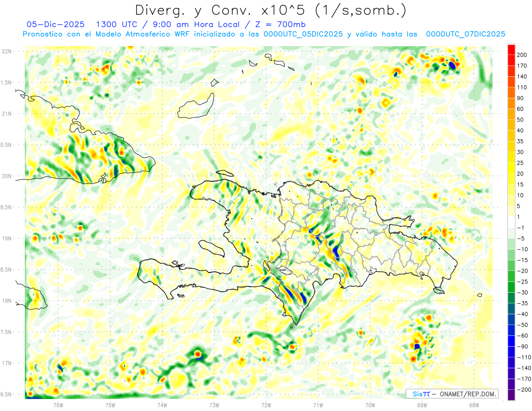Click the colorbar value '-170'
The image size is (532, 411).
(x=524, y=379)
